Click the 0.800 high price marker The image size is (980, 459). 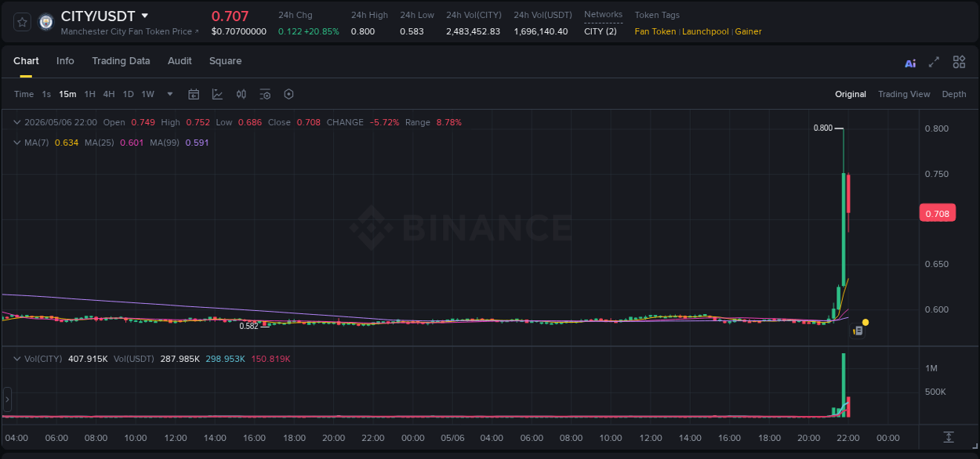(822, 128)
